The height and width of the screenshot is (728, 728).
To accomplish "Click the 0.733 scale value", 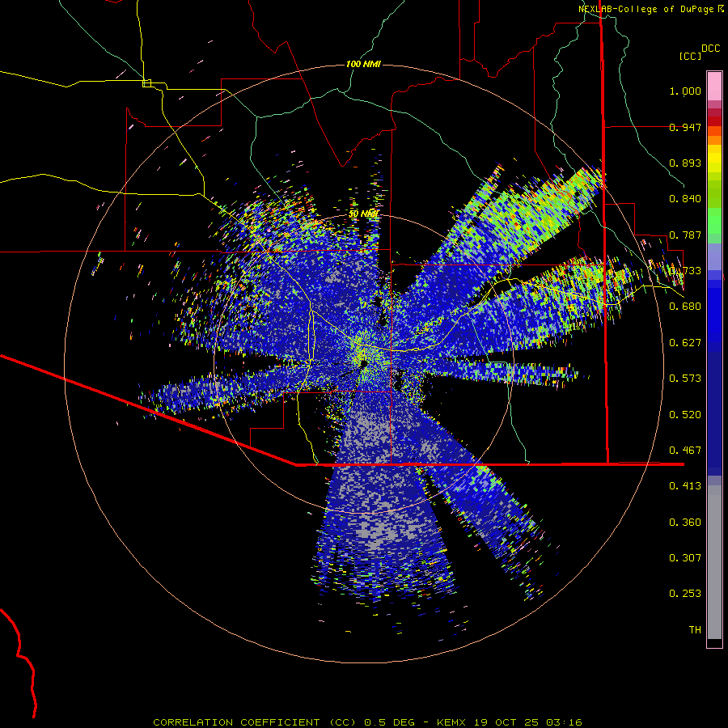I will tap(685, 271).
